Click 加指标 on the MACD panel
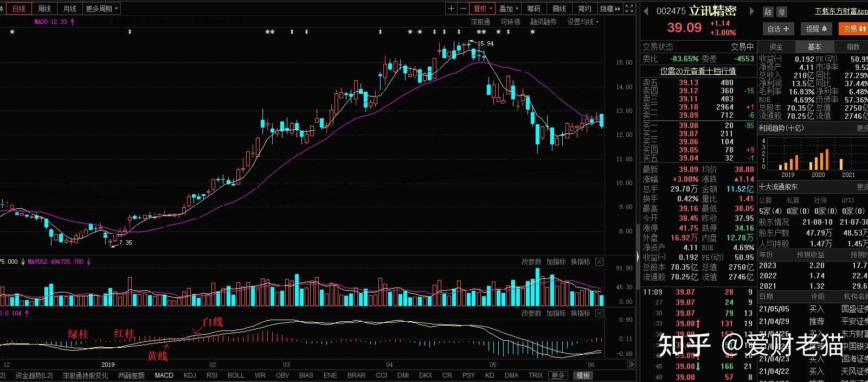 point(556,313)
